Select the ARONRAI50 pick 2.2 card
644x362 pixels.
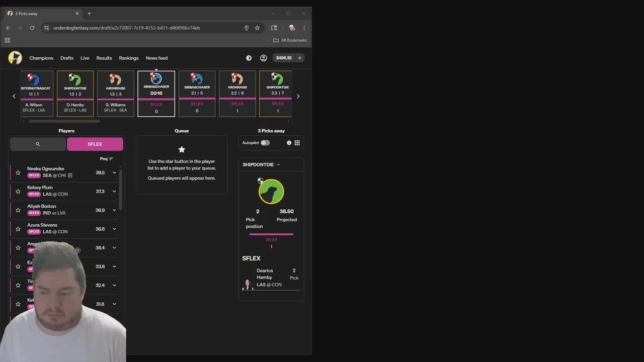[237, 94]
